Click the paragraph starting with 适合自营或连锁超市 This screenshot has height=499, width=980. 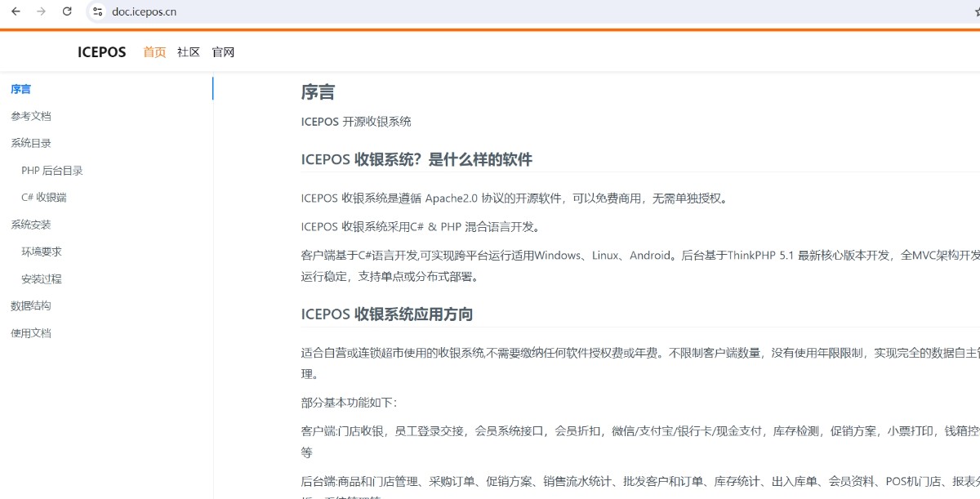pos(640,363)
